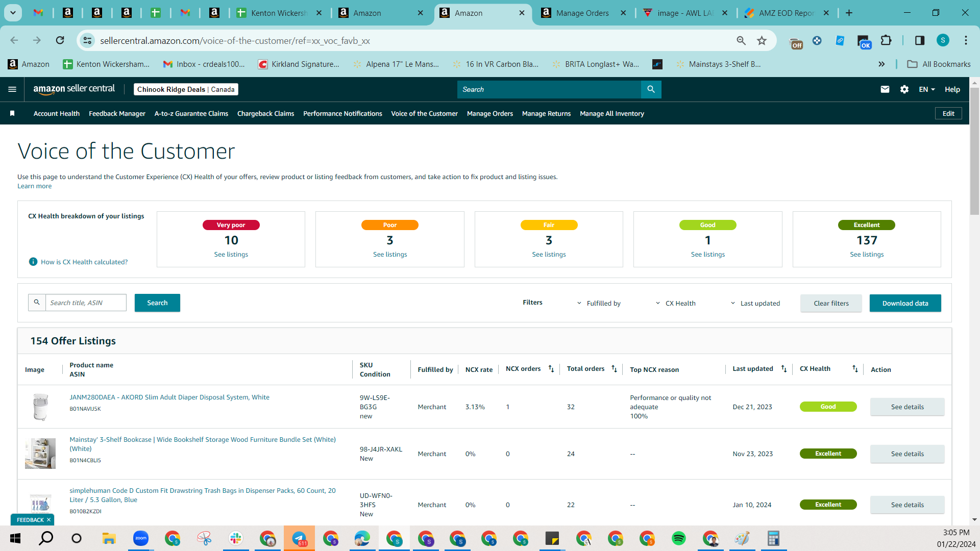
Task: Open Chrome three-dot menu
Action: tap(966, 40)
